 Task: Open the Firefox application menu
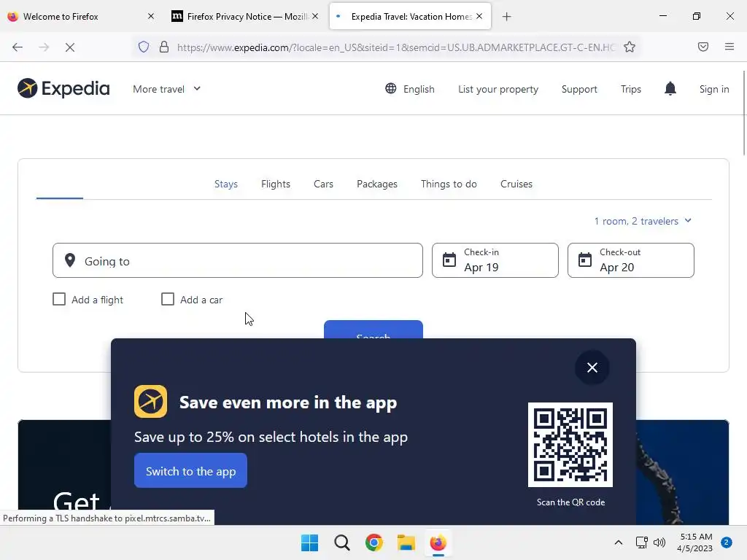coord(729,47)
